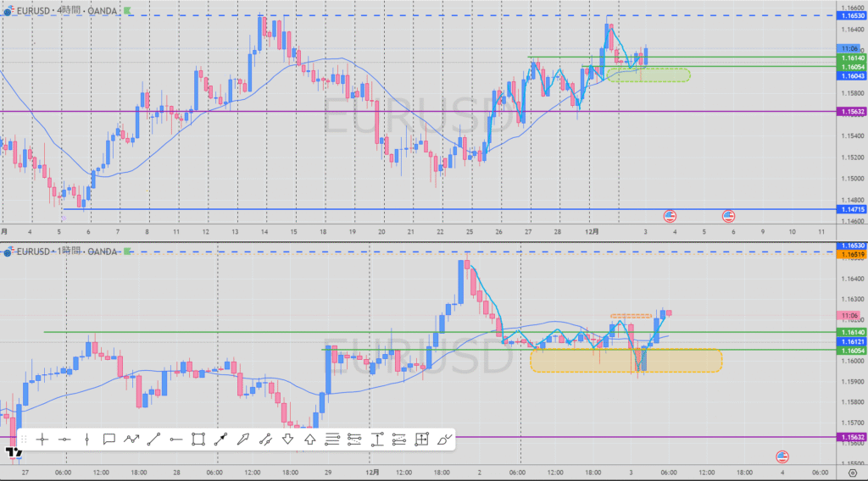This screenshot has width=868, height=481.
Task: Select the trend line tool
Action: click(153, 439)
